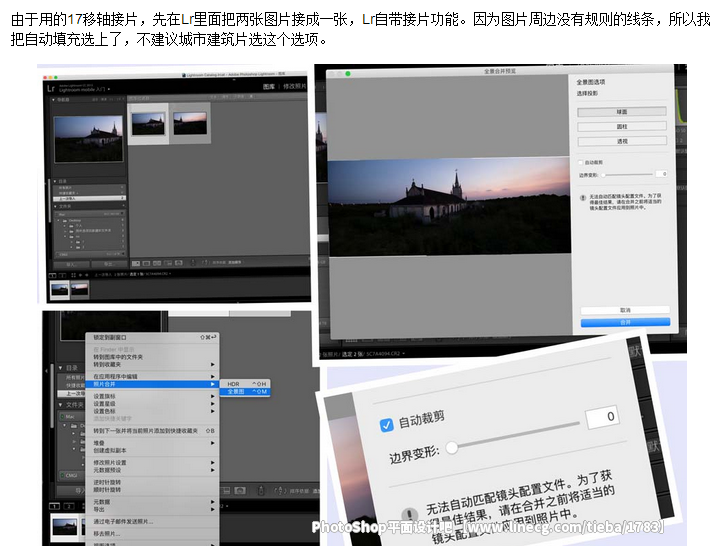Select 透视 projection in panorama dialog

pyautogui.click(x=622, y=141)
